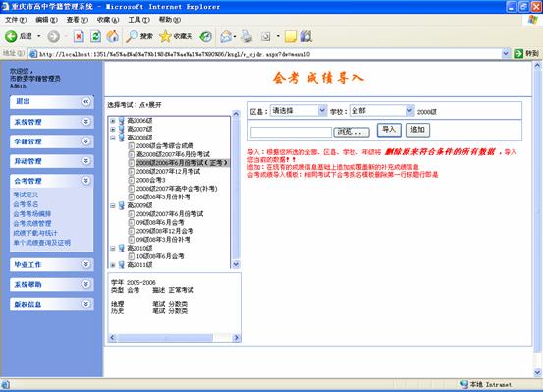The height and width of the screenshot is (392, 543).
Task: Expand the 异动管理 sidebar panel
Action: [86, 161]
